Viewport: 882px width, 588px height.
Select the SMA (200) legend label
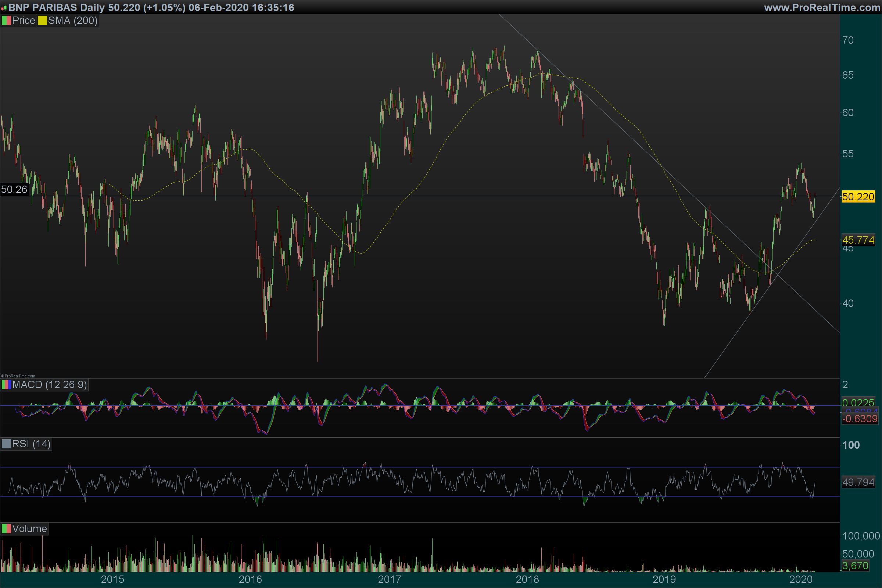(x=72, y=21)
